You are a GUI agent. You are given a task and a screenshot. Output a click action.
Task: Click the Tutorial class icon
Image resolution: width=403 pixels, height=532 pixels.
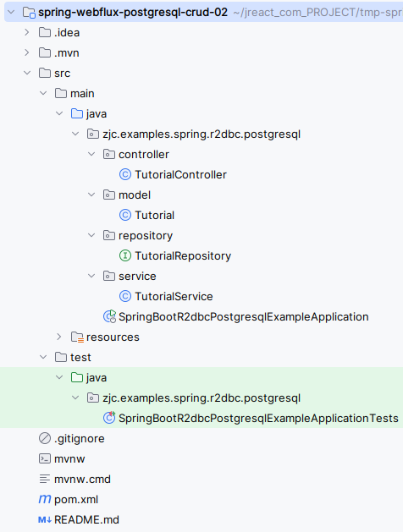(125, 215)
